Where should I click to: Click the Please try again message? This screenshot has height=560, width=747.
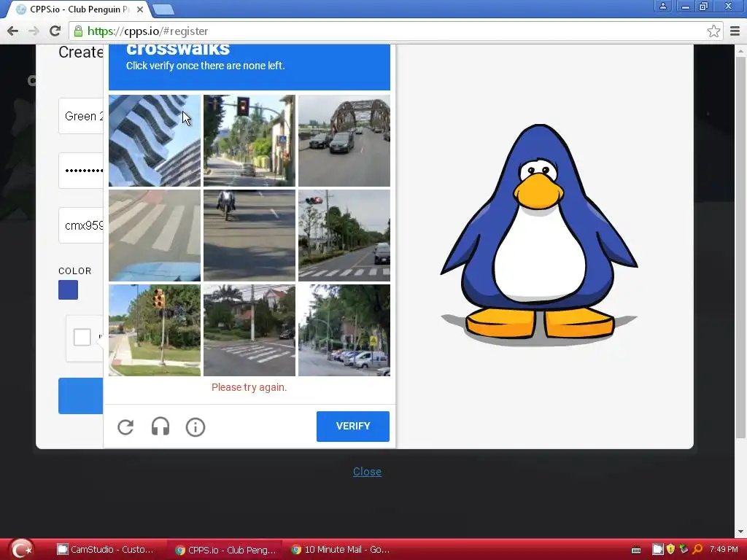coord(249,387)
